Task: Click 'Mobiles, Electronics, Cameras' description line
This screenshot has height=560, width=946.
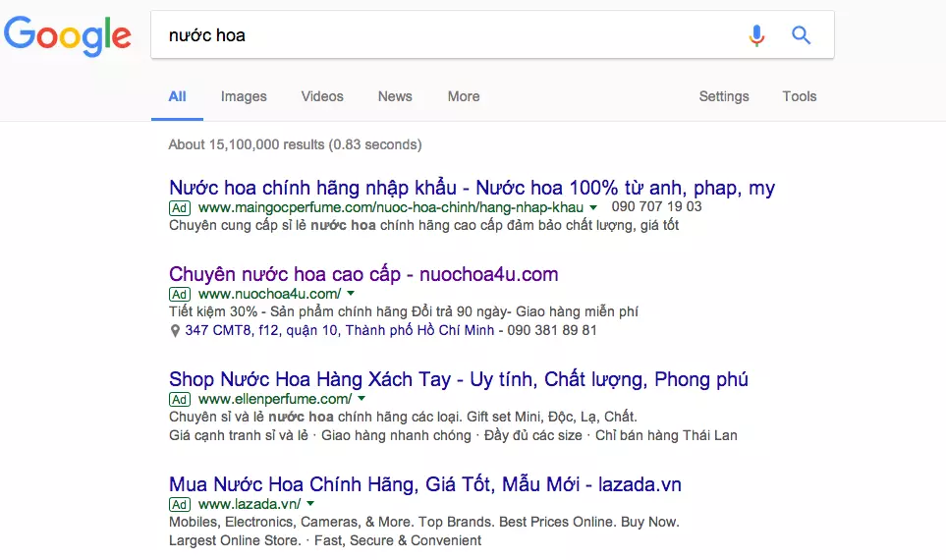Action: click(x=424, y=522)
